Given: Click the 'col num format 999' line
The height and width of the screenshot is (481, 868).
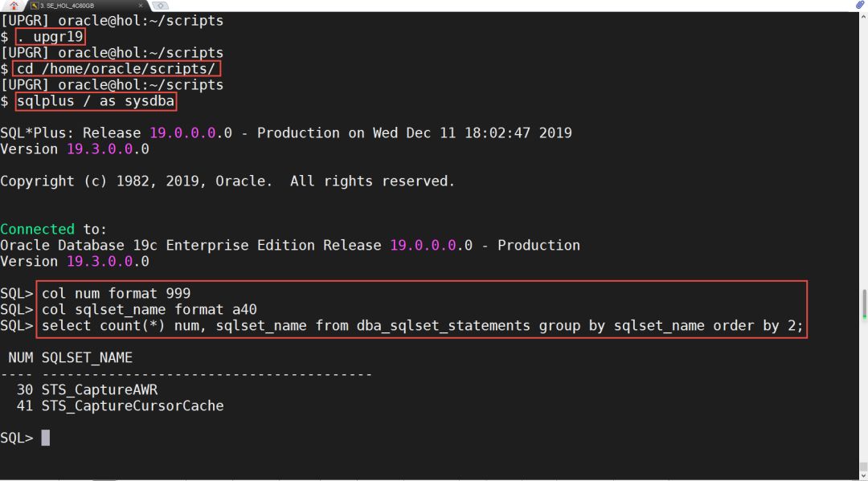Looking at the screenshot, I should click(117, 294).
